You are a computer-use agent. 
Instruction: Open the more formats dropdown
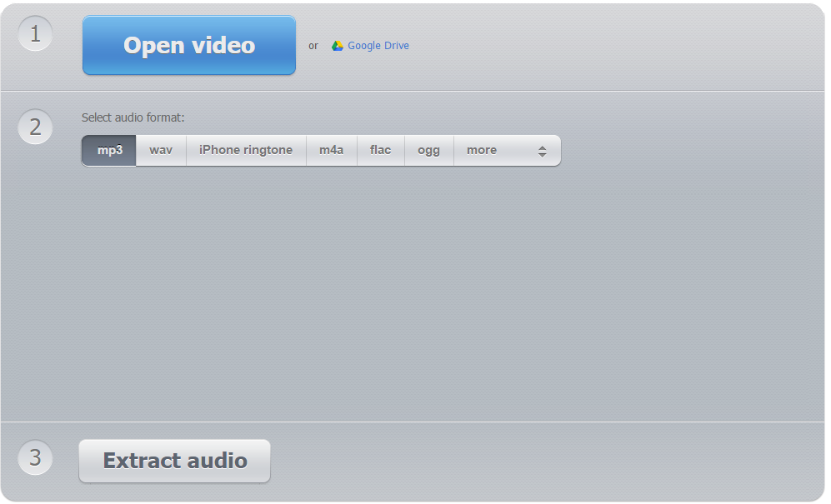click(x=508, y=151)
